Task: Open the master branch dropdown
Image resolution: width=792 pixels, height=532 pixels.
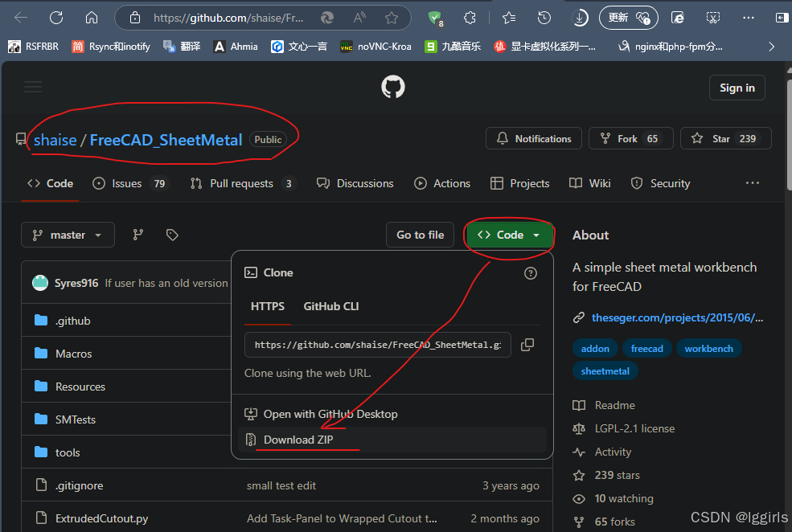Action: pos(68,235)
